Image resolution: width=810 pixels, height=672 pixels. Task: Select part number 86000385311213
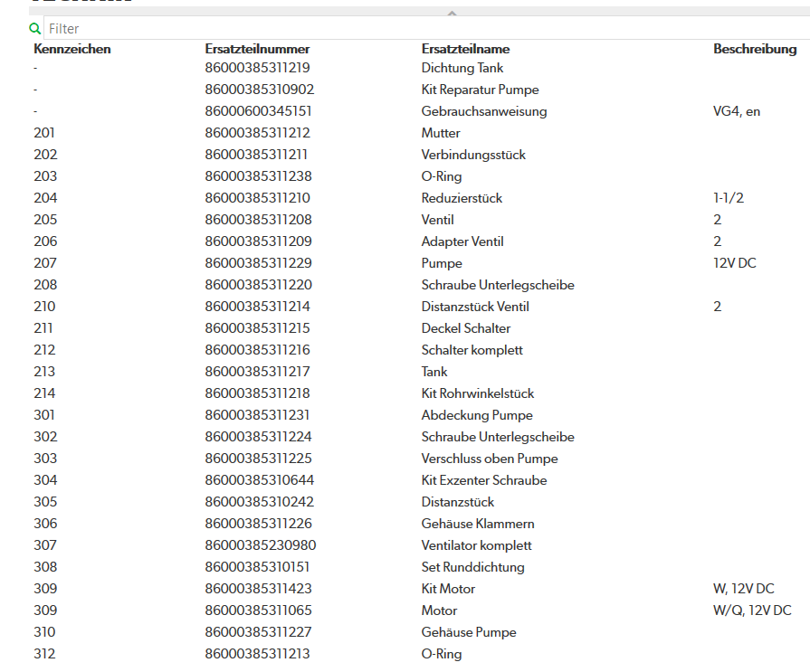257,653
